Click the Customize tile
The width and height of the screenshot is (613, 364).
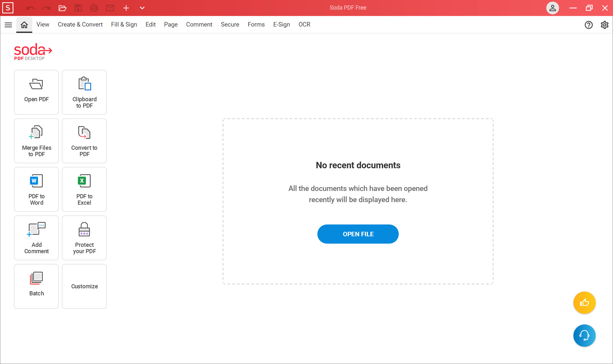click(x=84, y=286)
